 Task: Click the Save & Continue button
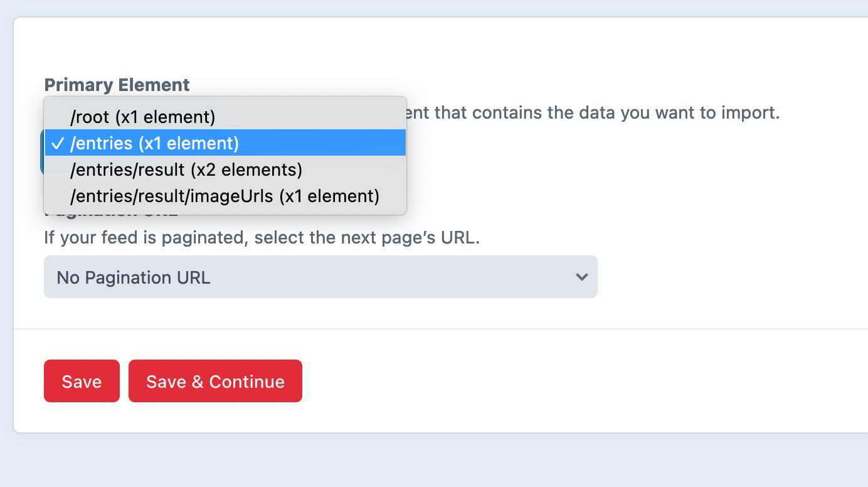[x=215, y=380]
